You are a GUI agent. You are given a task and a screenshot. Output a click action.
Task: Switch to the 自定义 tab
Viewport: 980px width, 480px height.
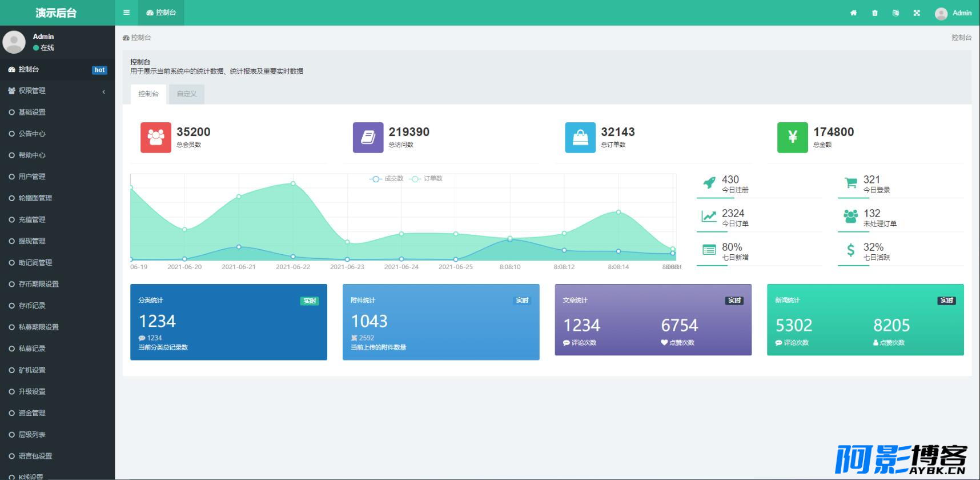187,94
